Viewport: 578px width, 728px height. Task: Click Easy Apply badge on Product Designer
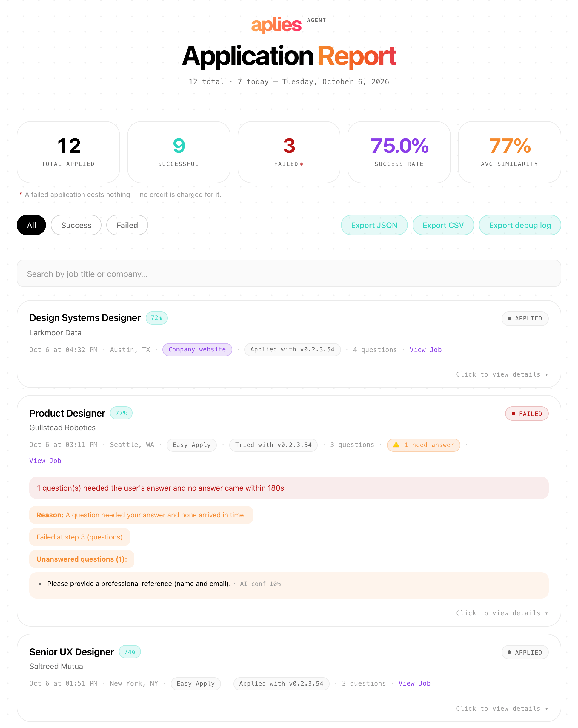[x=192, y=445]
